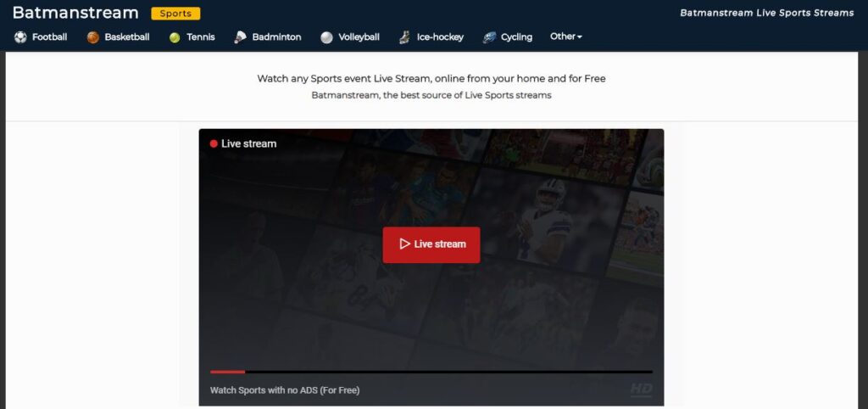Open the Batmanstream logo home link
Viewport: 868px width, 409px height.
pyautogui.click(x=75, y=13)
